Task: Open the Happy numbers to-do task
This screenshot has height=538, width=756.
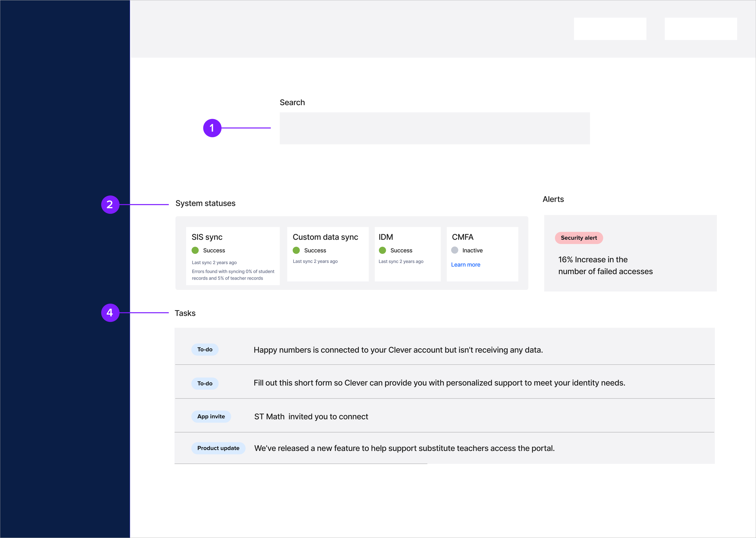Action: click(x=398, y=350)
